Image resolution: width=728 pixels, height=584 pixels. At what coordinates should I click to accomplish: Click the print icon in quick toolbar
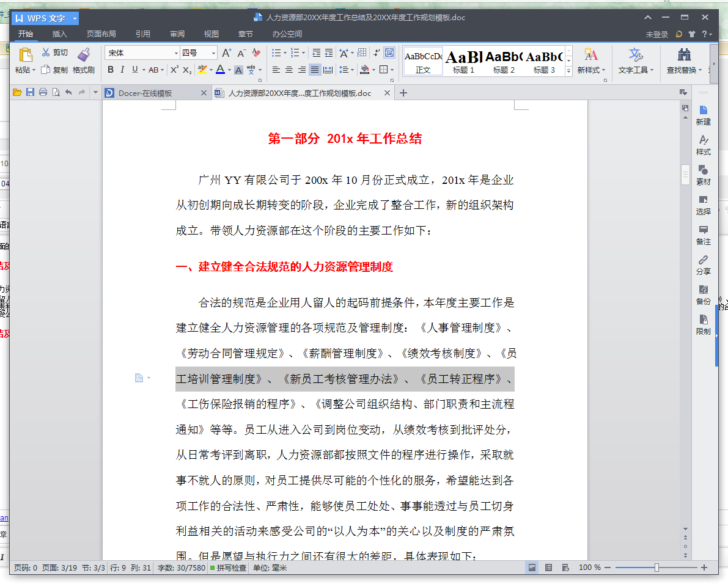click(x=43, y=93)
